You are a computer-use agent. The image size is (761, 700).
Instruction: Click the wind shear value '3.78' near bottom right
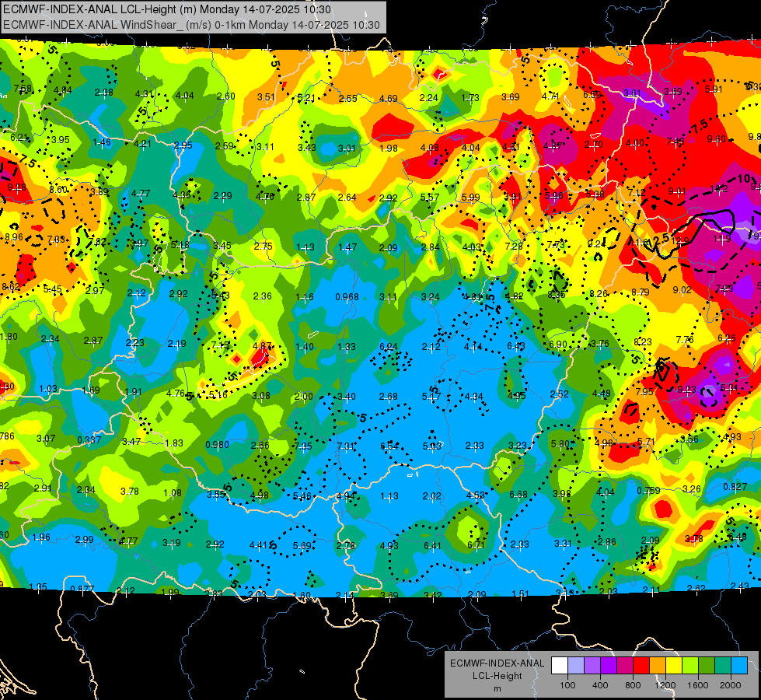(x=693, y=539)
